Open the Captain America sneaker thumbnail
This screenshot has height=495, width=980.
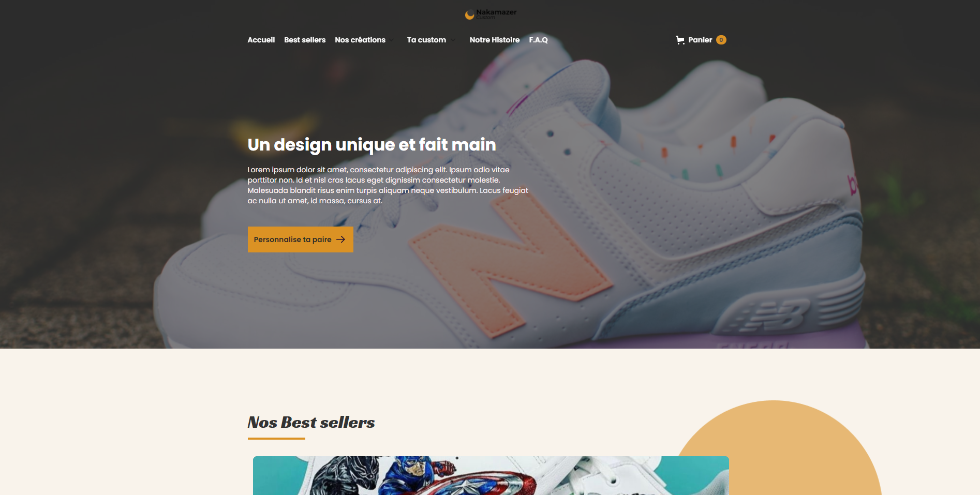point(491,475)
